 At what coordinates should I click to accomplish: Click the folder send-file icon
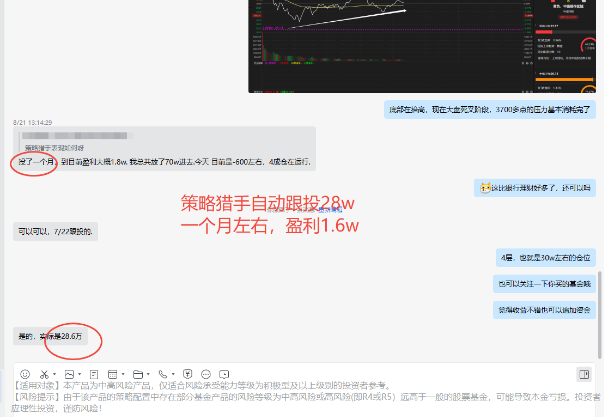coord(136,373)
